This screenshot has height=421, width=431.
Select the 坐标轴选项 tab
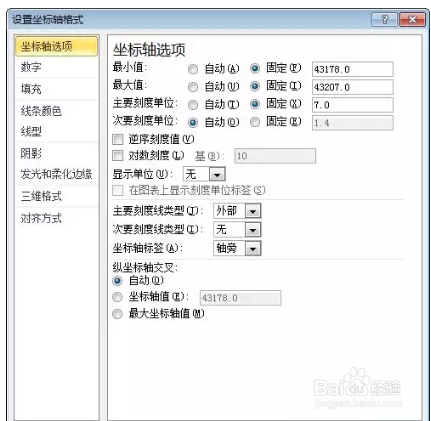57,46
